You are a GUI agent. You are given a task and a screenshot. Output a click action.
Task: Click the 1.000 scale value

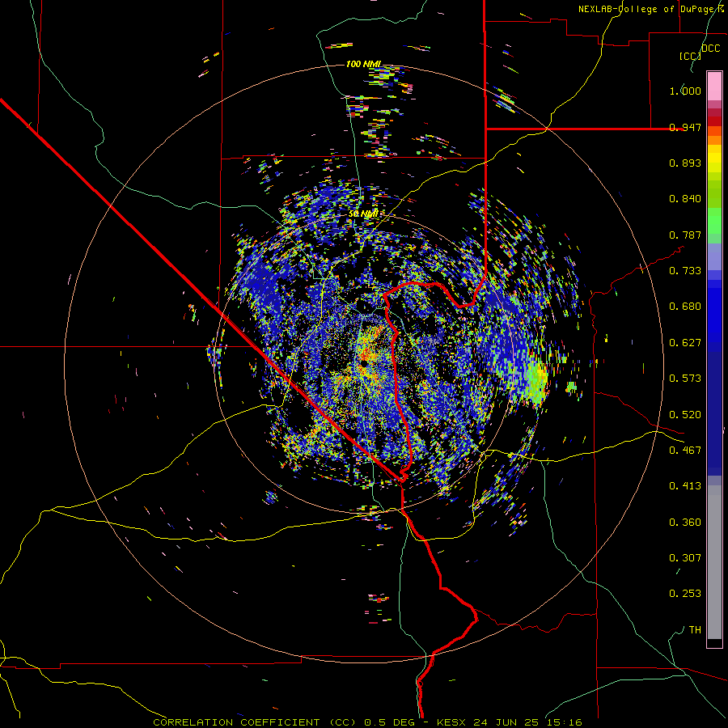tap(685, 91)
